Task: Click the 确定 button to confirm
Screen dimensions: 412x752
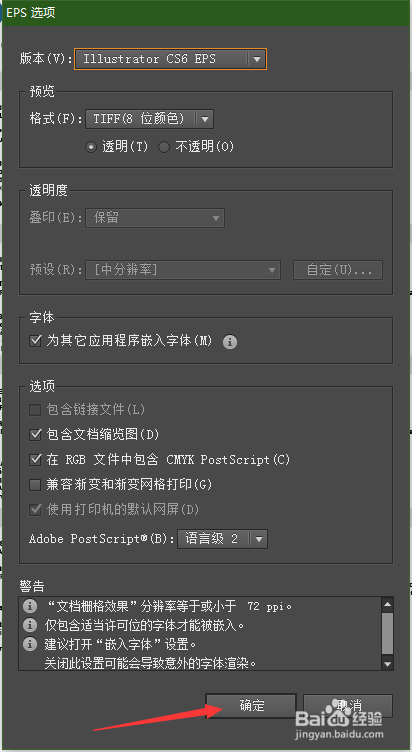Action: click(x=251, y=705)
